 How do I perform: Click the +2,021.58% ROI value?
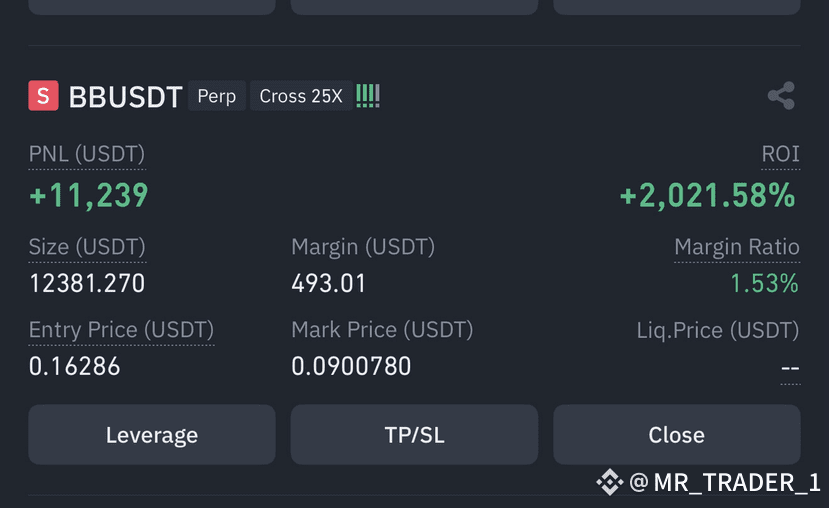(x=707, y=196)
